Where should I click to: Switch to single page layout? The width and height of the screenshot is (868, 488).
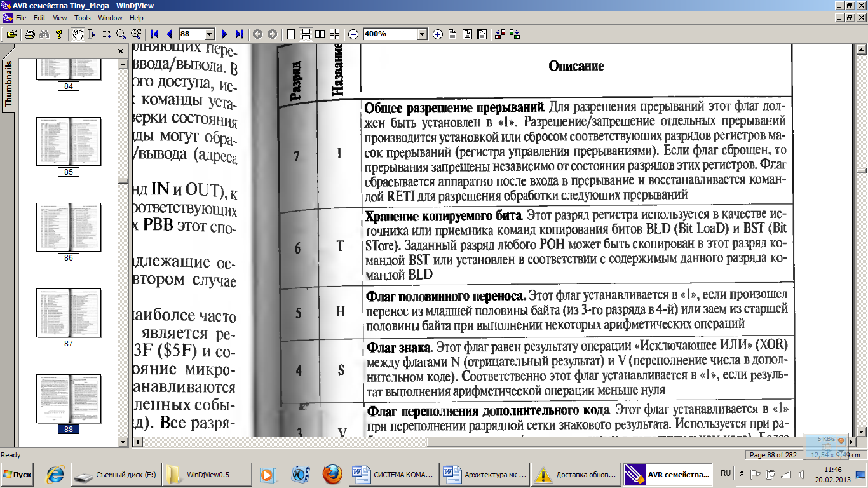pyautogui.click(x=291, y=34)
